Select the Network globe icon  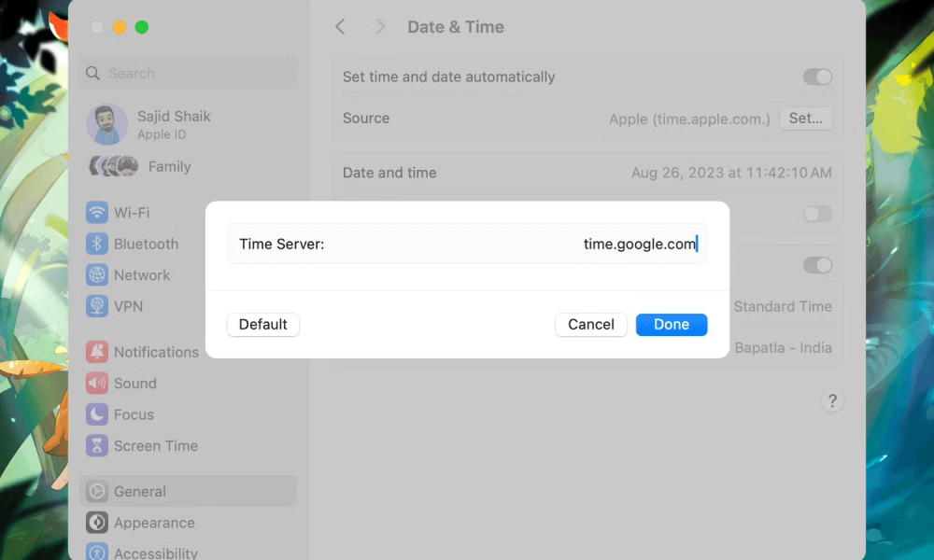tap(97, 275)
